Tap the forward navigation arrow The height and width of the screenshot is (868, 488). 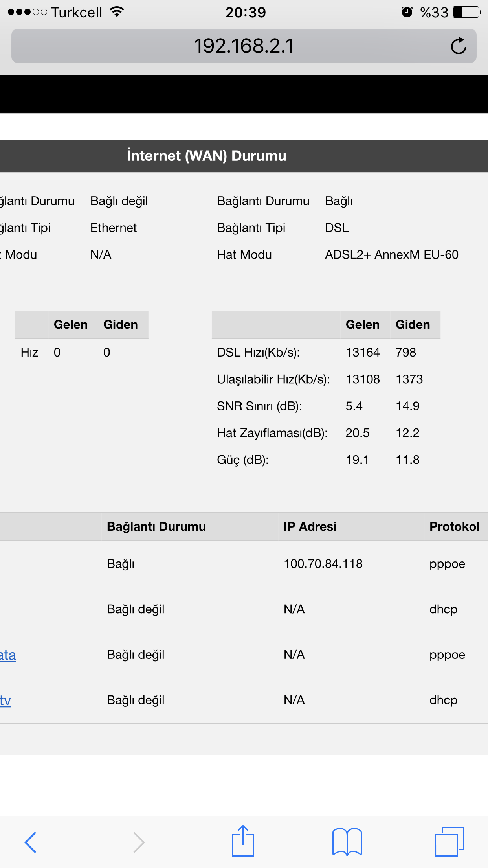[139, 842]
